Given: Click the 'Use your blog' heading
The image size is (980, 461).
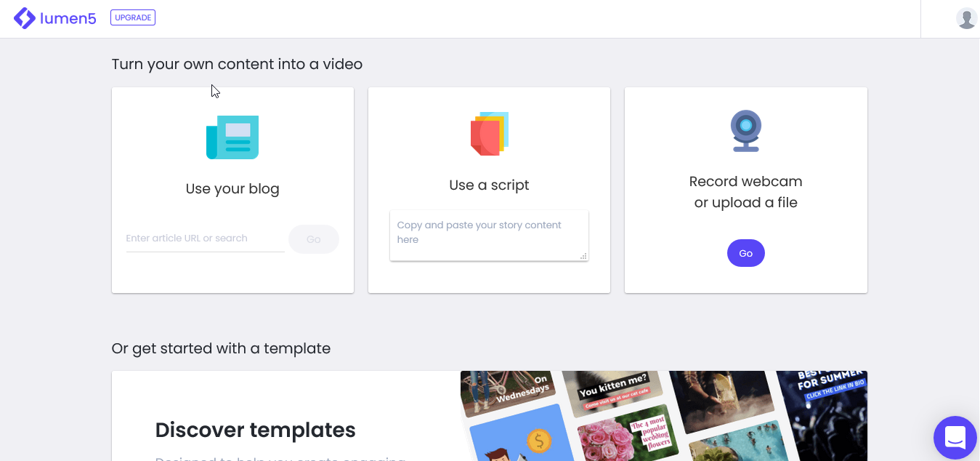Looking at the screenshot, I should [x=232, y=189].
